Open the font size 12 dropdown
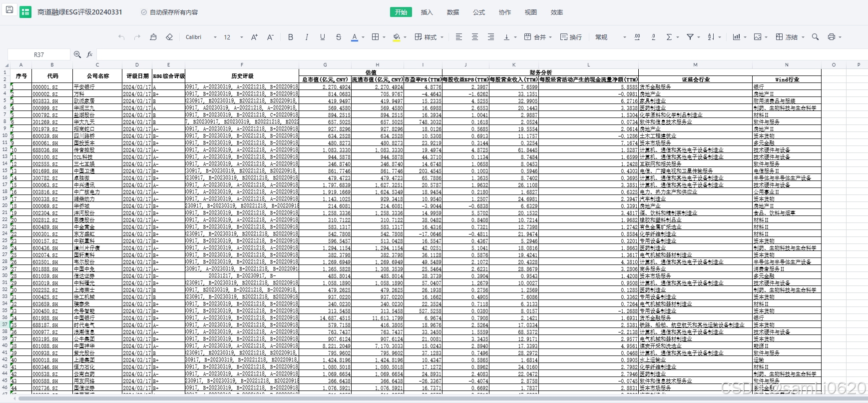Viewport: 868px width, 403px height. [x=233, y=37]
